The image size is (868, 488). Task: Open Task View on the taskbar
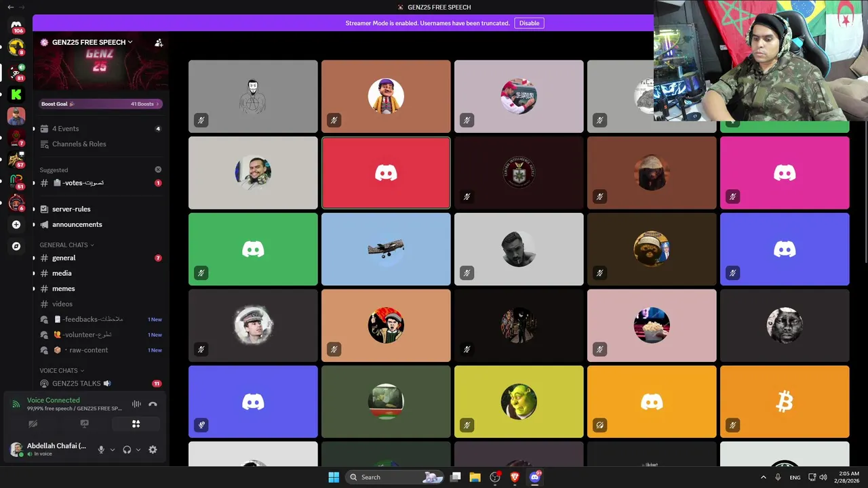(456, 477)
